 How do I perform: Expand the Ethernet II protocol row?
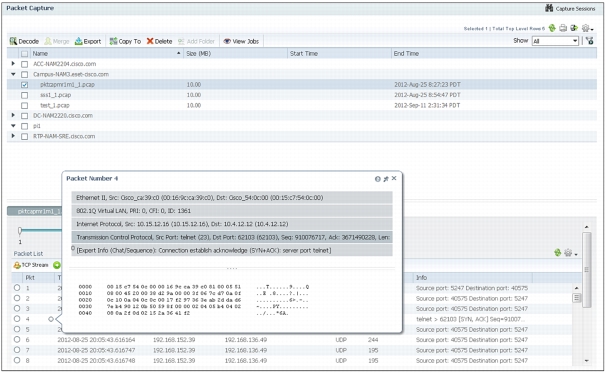tap(232, 198)
